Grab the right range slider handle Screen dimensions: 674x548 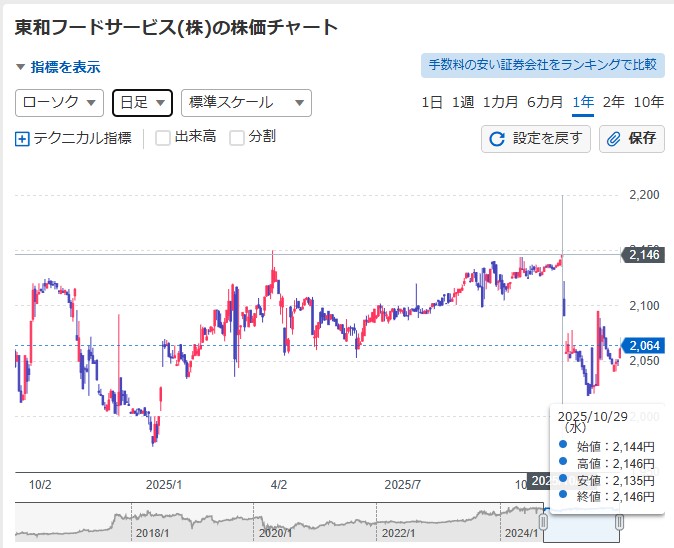619,522
